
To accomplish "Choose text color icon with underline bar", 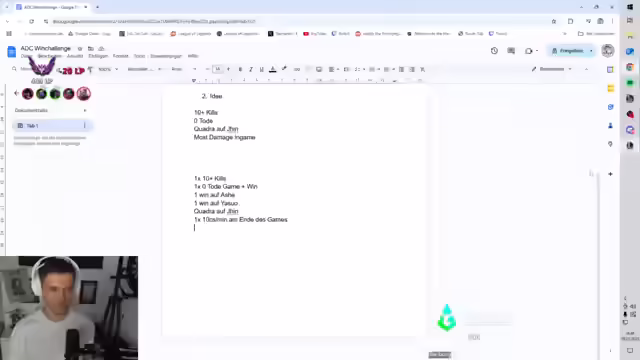I will (273, 69).
